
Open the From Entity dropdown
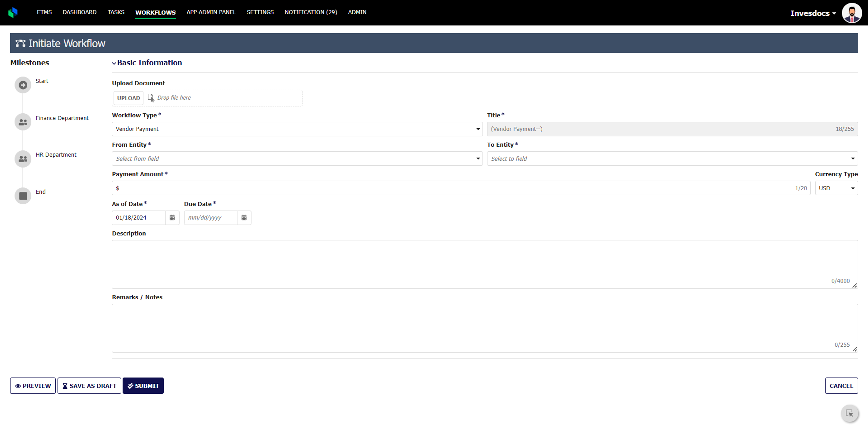(297, 159)
